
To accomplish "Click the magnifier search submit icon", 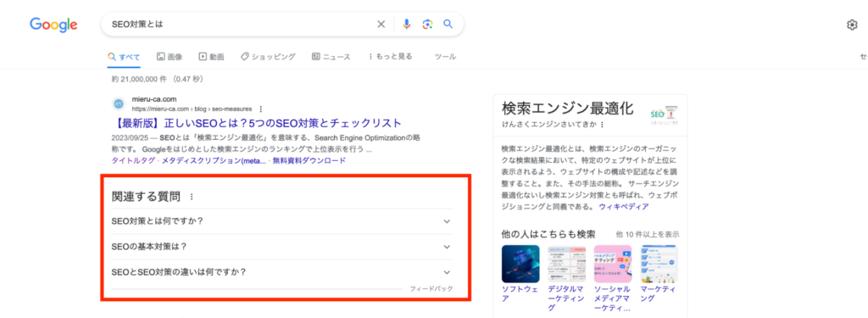I will (x=448, y=25).
